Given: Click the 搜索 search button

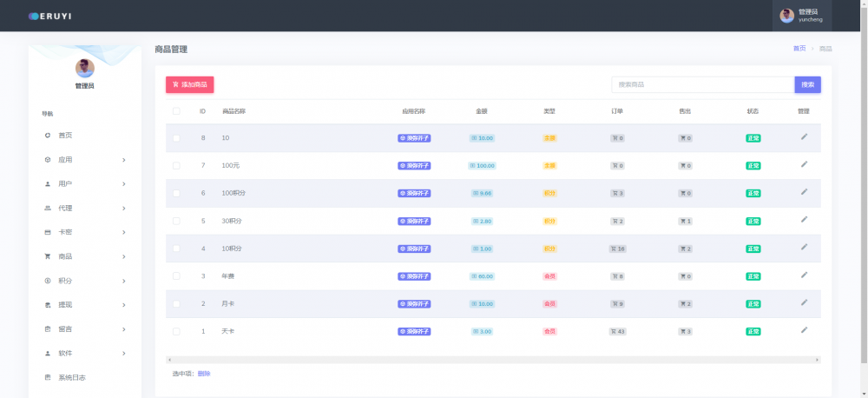Looking at the screenshot, I should 807,84.
